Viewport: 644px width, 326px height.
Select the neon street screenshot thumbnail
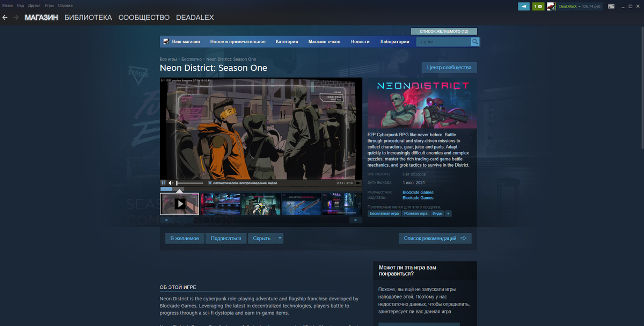click(x=220, y=204)
